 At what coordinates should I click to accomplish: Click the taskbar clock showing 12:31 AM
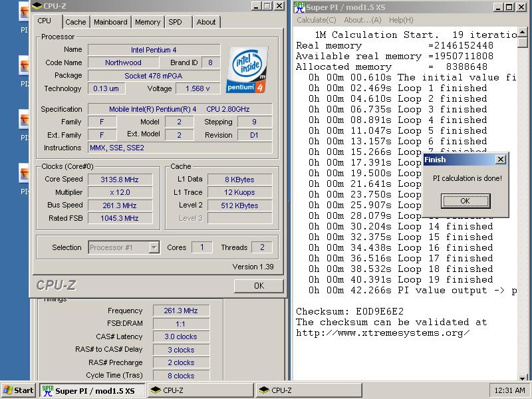click(x=509, y=390)
